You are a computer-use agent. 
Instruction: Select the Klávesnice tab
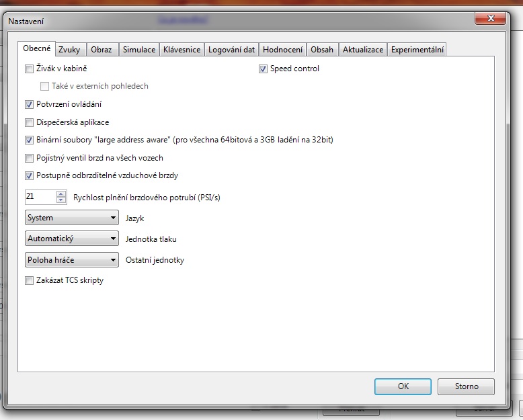point(182,50)
